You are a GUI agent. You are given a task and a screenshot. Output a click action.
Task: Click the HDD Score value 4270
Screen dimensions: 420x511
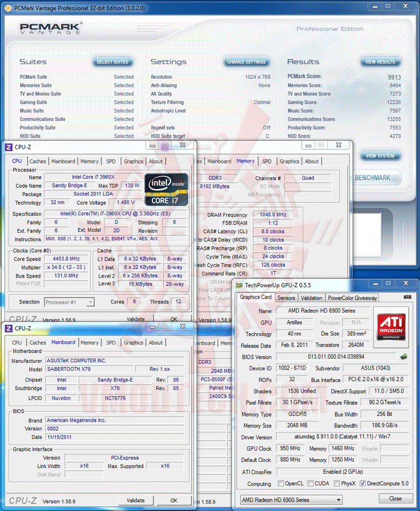(395, 136)
